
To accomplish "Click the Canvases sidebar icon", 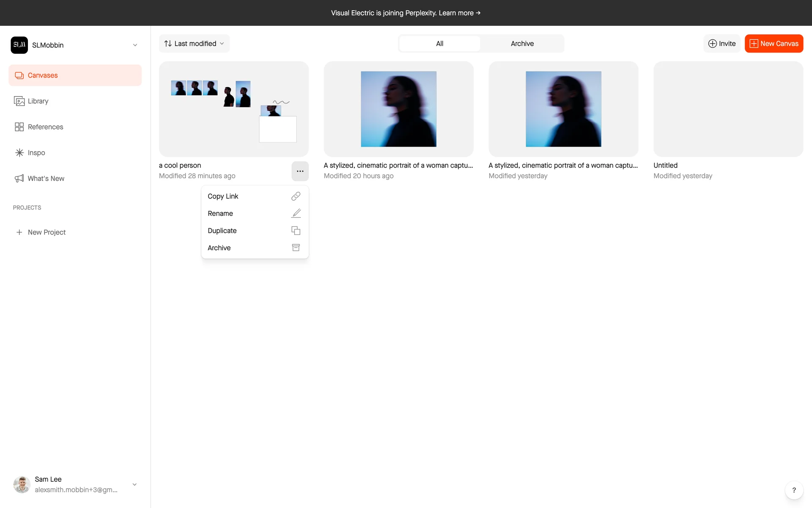I will point(19,75).
